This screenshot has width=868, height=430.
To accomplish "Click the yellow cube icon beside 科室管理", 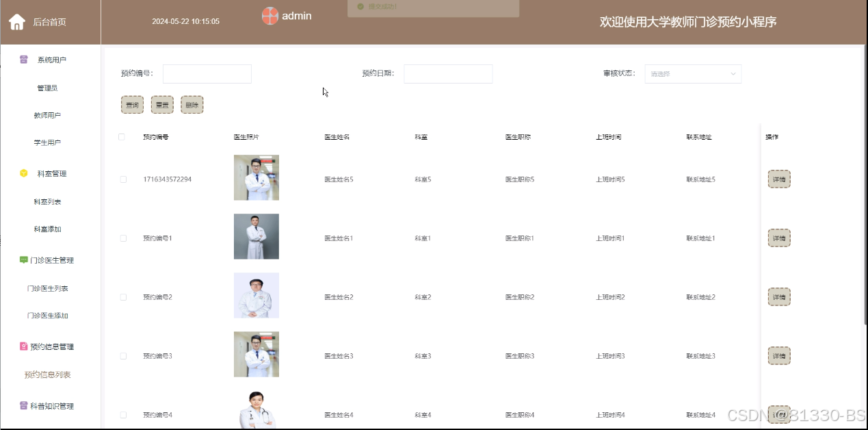I will coord(24,173).
